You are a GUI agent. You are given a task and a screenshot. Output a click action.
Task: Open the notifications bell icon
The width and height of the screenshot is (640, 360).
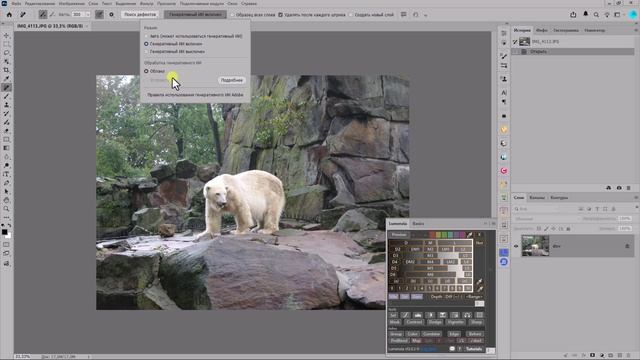[x=585, y=14]
